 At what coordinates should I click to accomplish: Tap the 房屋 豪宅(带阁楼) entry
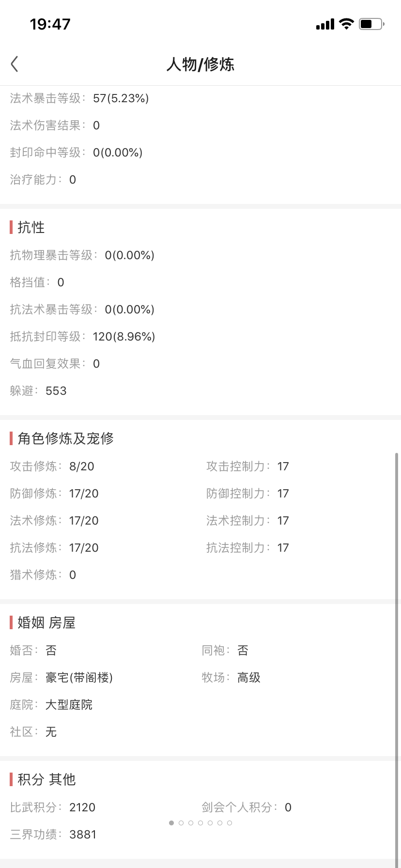(62, 678)
